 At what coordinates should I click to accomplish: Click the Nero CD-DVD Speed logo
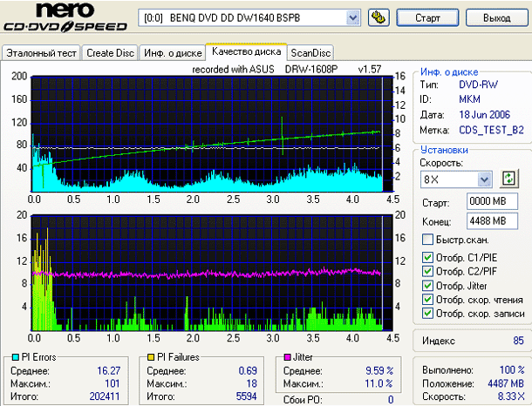pyautogui.click(x=65, y=17)
